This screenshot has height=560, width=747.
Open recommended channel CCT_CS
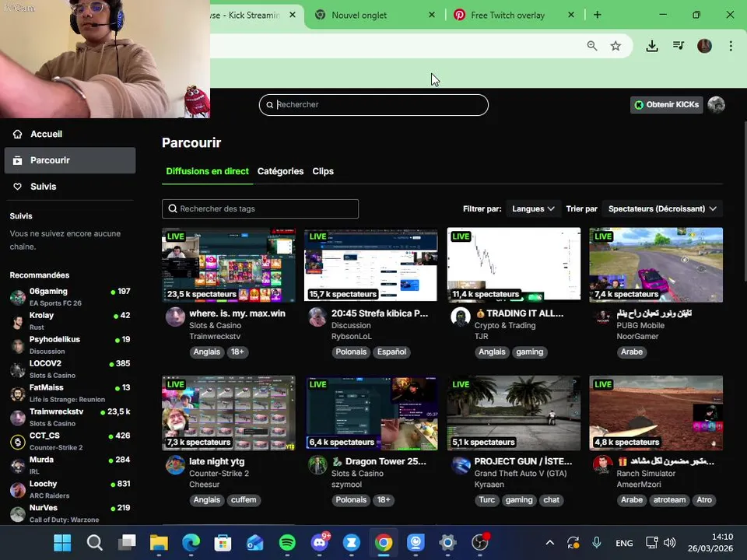click(x=70, y=442)
